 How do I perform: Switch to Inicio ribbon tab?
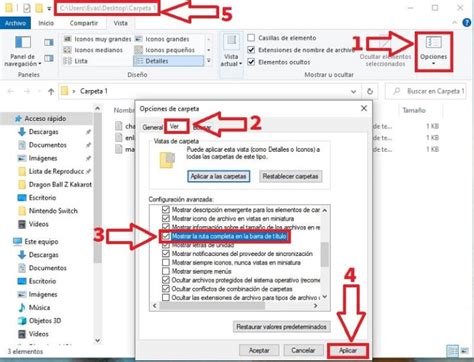46,23
